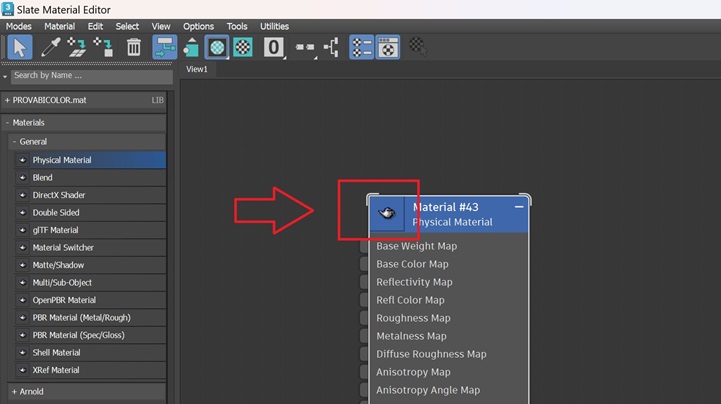The height and width of the screenshot is (404, 721).
Task: Open the Modes menu
Action: point(18,26)
